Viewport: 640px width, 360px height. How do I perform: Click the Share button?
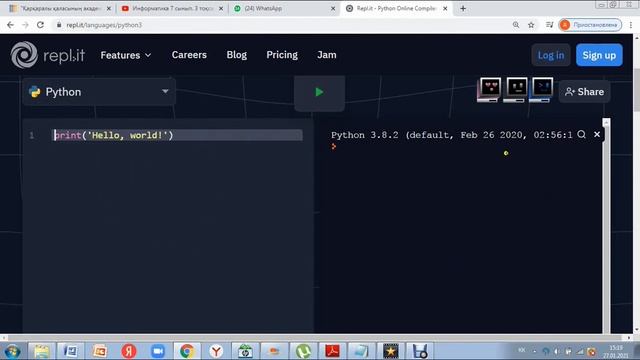pyautogui.click(x=584, y=92)
